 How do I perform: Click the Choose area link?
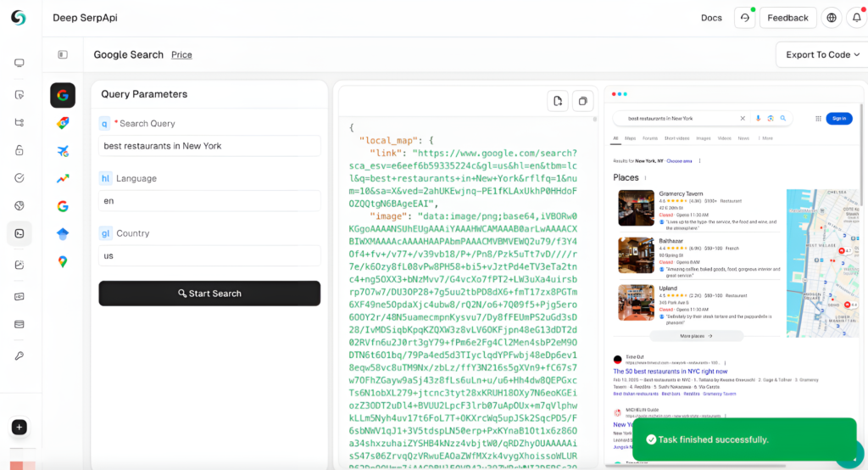pyautogui.click(x=679, y=161)
